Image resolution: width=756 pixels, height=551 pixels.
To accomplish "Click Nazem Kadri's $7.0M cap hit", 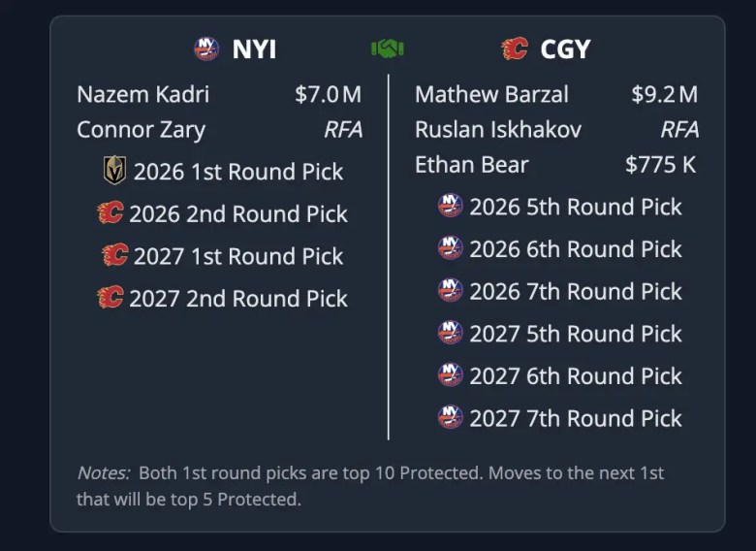I will pos(329,95).
